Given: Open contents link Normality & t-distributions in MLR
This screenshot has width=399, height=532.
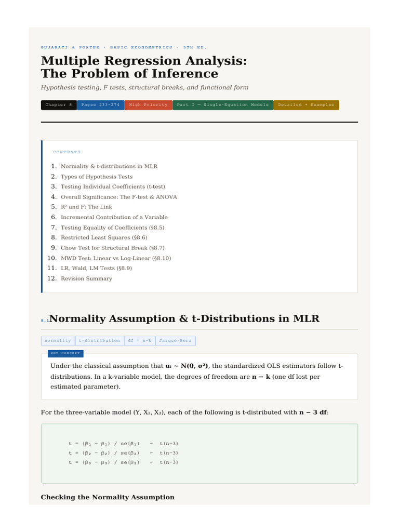Looking at the screenshot, I should [x=109, y=166].
